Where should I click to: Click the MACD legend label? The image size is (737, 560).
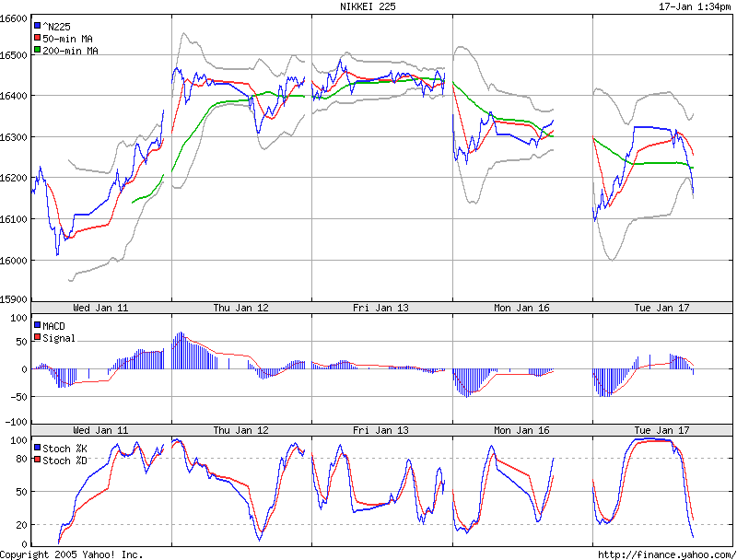coord(53,326)
